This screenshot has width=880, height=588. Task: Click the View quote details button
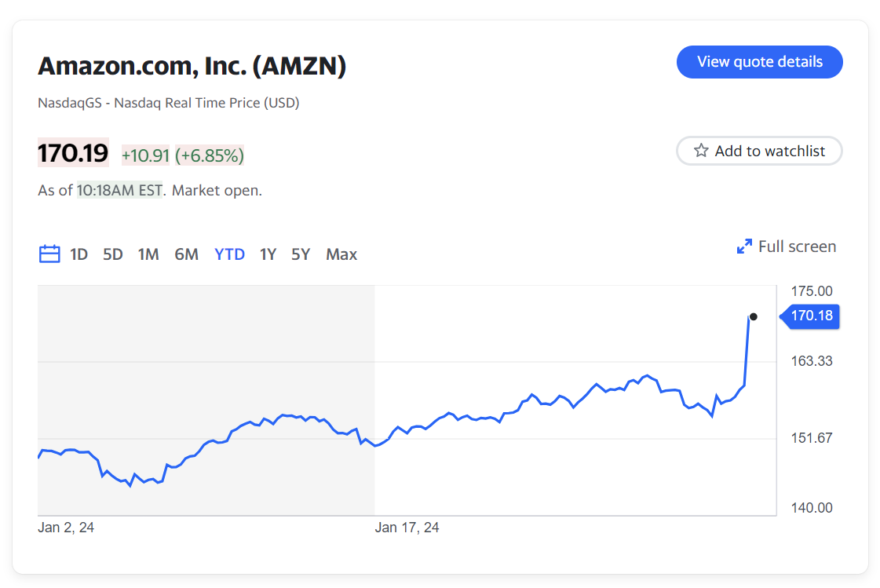(759, 62)
